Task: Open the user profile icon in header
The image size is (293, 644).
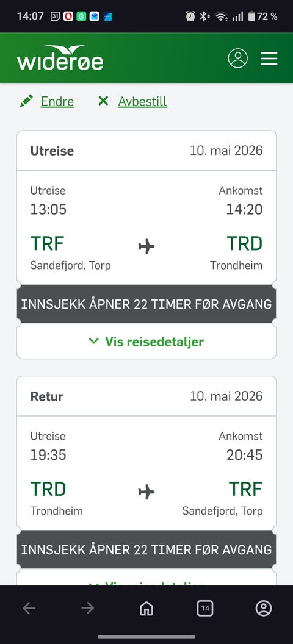Action: (238, 58)
